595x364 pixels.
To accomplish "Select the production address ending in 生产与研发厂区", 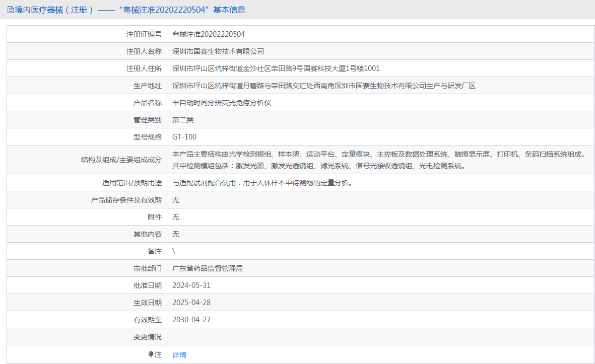I will (x=323, y=86).
